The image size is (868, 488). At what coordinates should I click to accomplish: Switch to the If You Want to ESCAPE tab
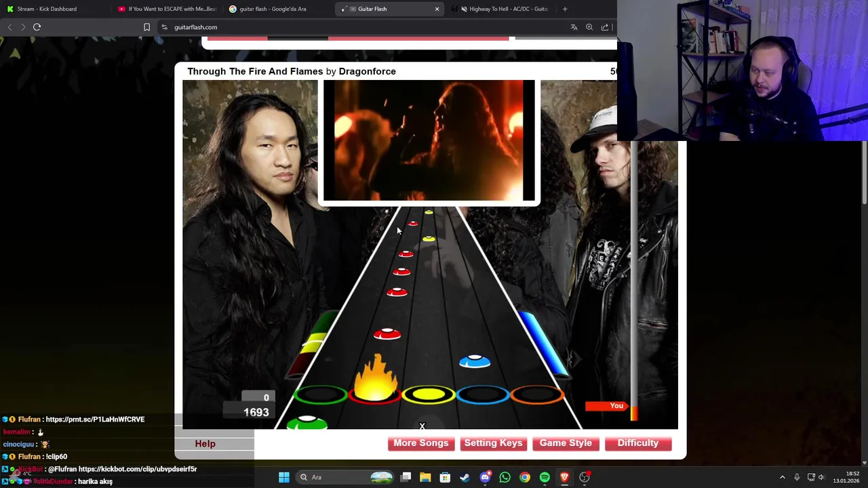(x=166, y=9)
